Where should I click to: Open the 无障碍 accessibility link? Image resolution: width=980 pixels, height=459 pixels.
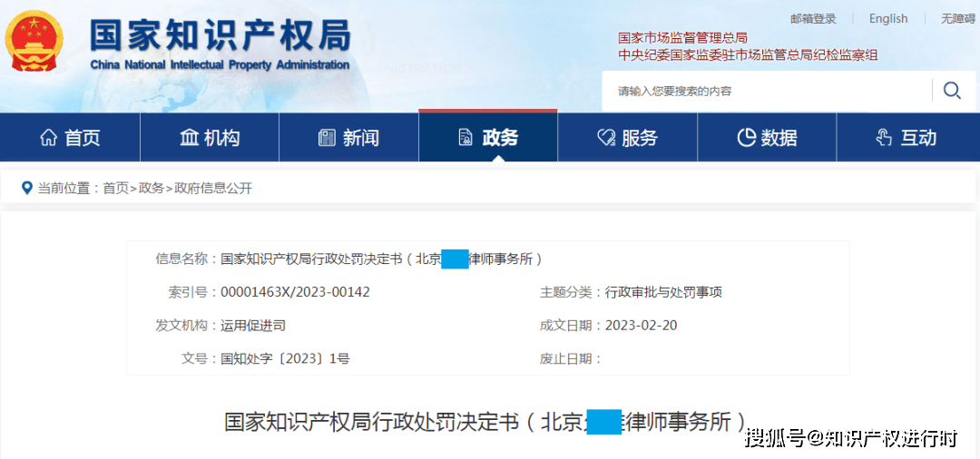(x=957, y=18)
